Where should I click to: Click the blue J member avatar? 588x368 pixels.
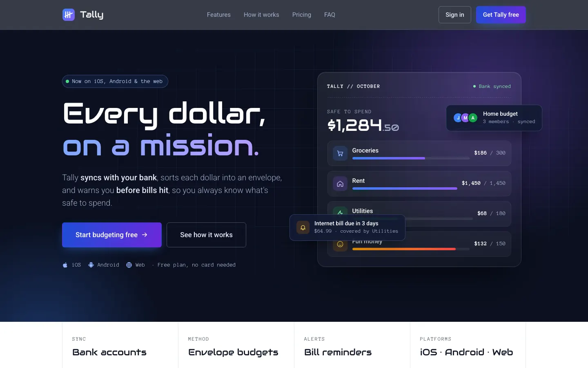[x=458, y=118]
